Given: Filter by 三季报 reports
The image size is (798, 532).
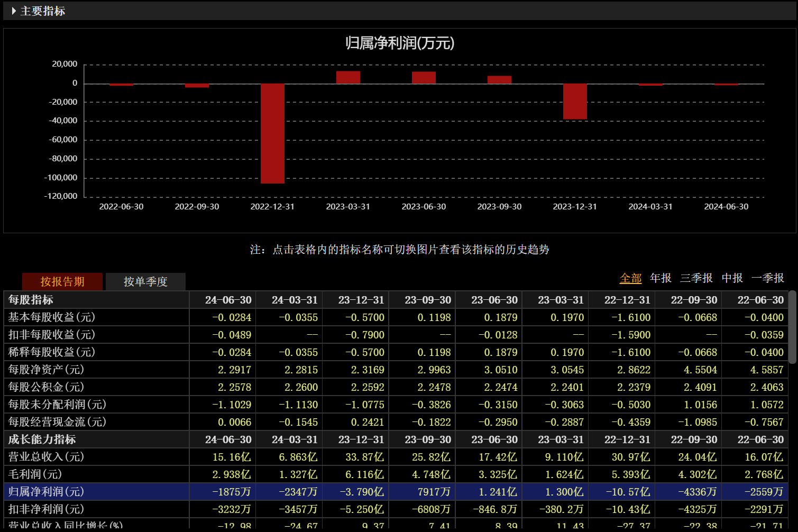Looking at the screenshot, I should tap(696, 278).
